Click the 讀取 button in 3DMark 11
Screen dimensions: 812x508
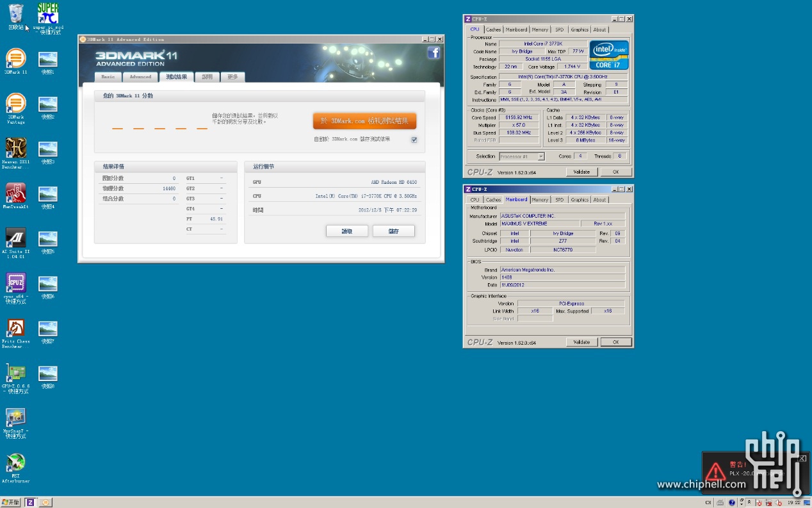[x=347, y=231]
